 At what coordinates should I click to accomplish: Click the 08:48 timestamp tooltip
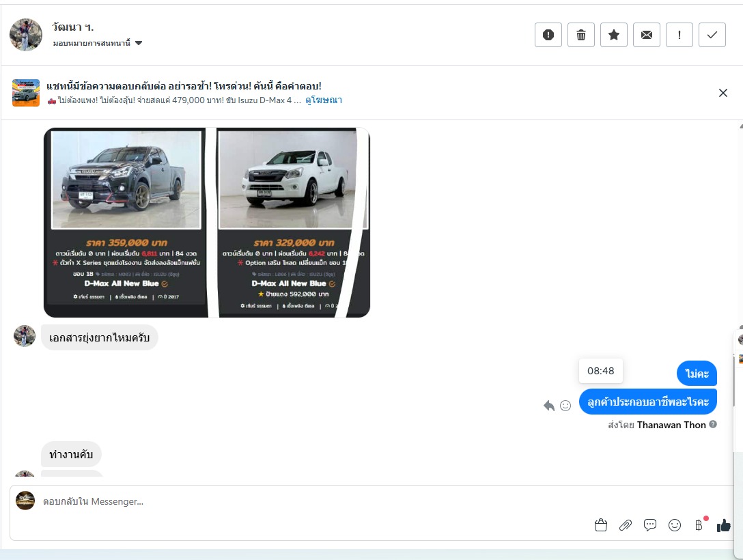tap(601, 371)
